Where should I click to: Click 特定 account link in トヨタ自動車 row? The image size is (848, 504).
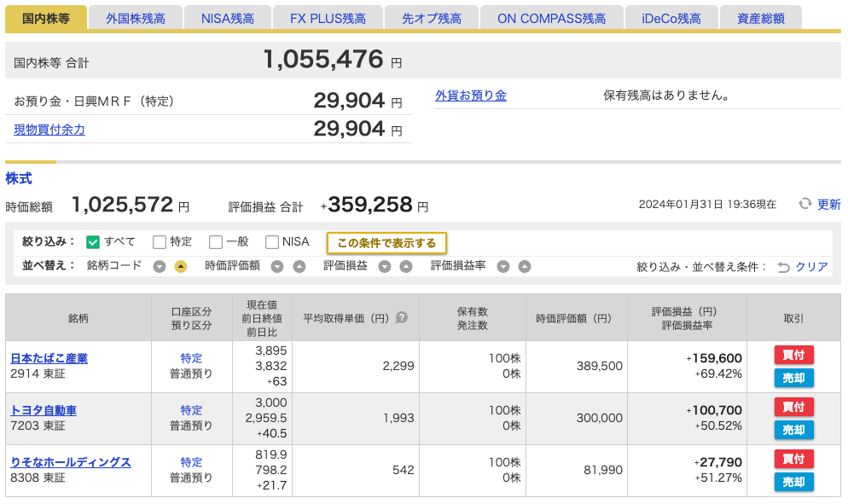click(191, 410)
